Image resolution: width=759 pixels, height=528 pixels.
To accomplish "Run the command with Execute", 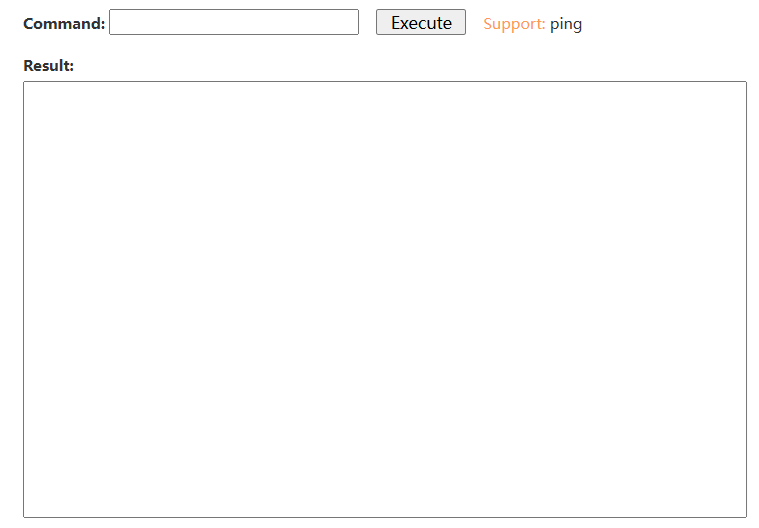I will click(x=420, y=23).
